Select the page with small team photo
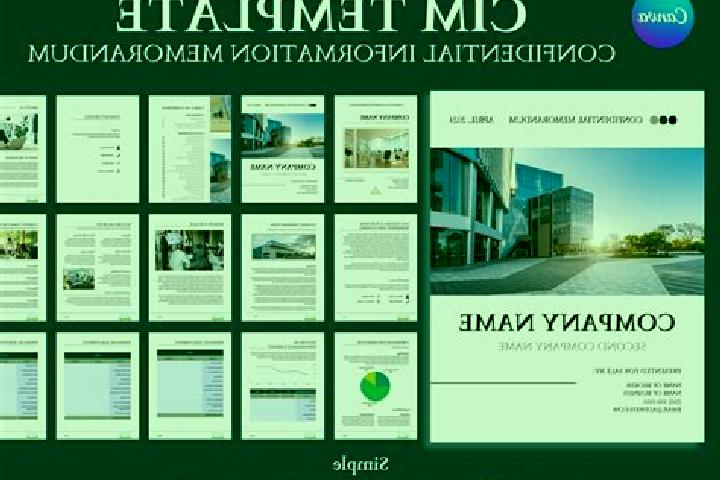 (97, 267)
